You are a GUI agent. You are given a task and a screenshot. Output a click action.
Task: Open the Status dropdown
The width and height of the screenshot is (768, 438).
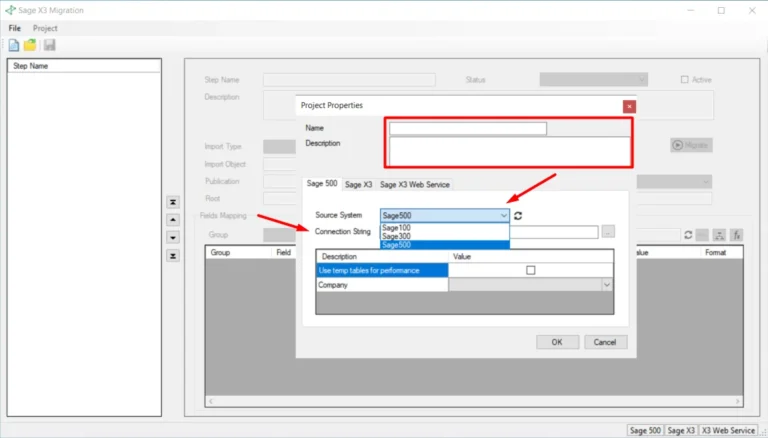[594, 79]
